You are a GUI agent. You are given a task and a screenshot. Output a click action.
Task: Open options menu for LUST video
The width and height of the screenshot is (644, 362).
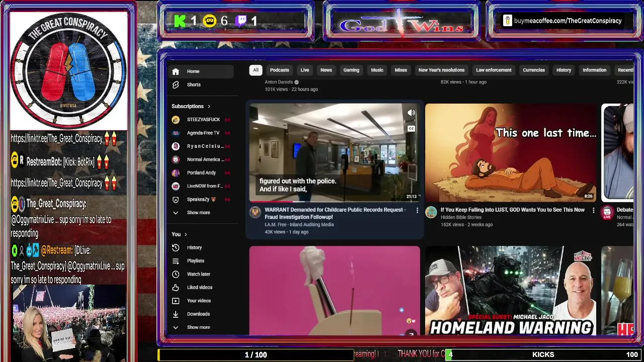(x=593, y=210)
